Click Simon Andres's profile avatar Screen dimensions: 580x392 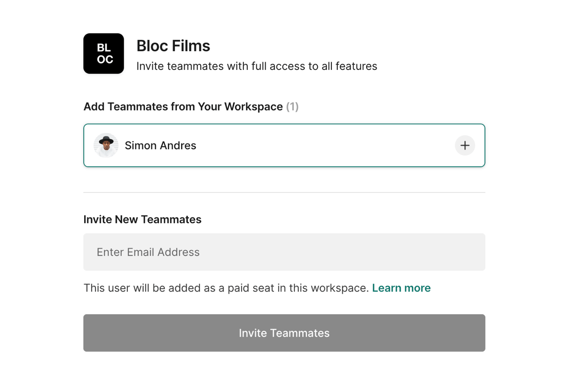point(106,146)
